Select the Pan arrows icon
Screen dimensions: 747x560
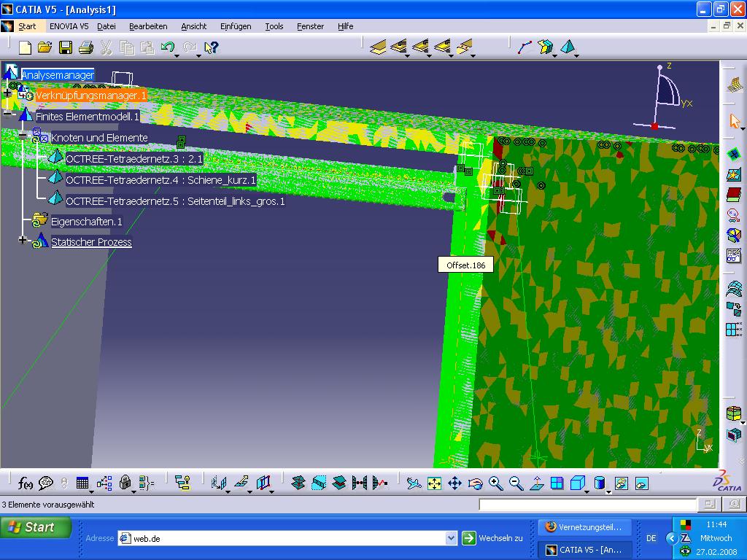455,483
